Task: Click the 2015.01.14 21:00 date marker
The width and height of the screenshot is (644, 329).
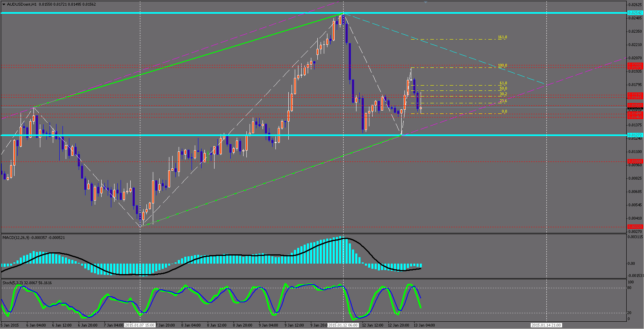Action: 546,325
